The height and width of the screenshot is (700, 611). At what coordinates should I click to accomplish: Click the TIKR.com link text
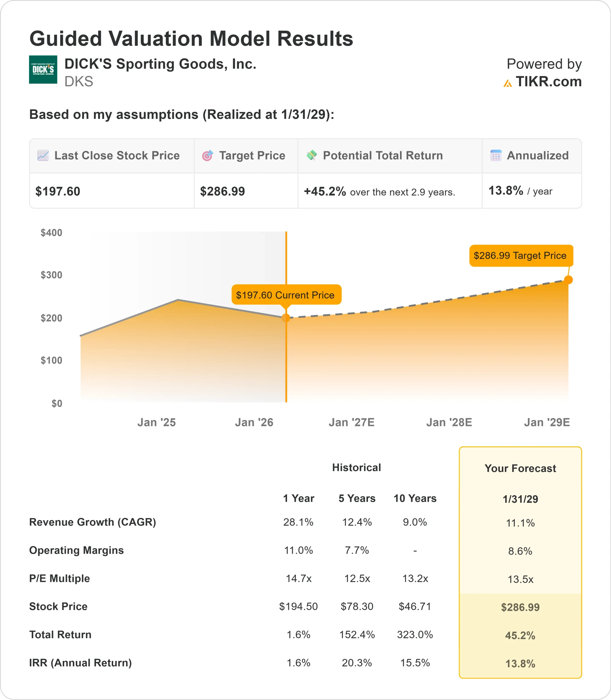tap(548, 82)
